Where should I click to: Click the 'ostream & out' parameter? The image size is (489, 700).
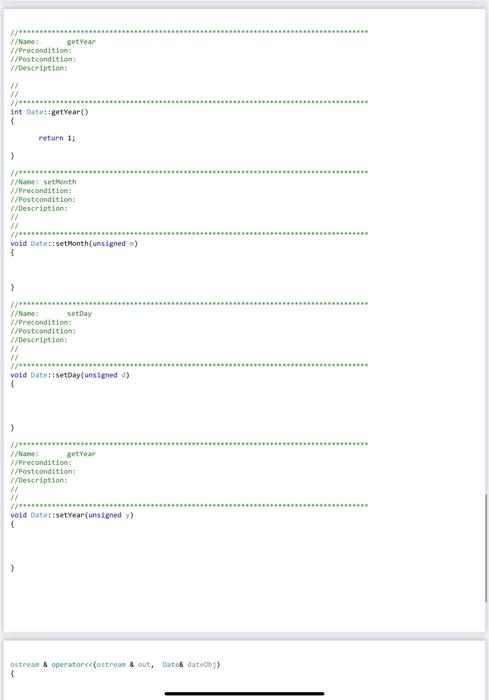tap(123, 664)
